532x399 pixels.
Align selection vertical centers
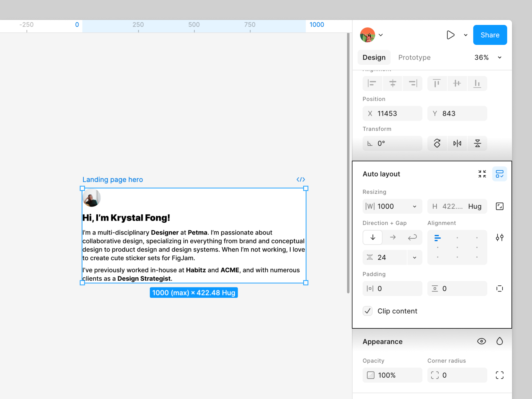click(x=457, y=83)
